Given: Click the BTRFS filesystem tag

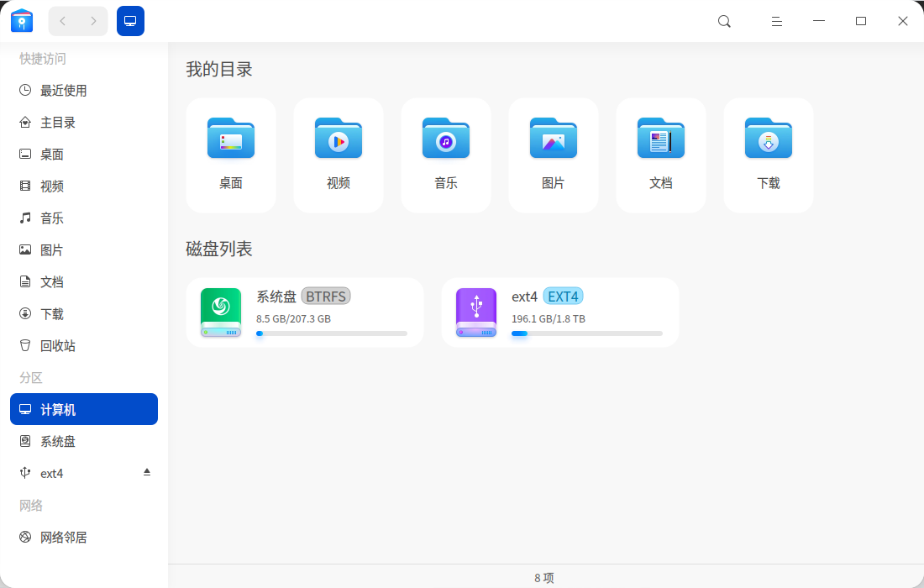Looking at the screenshot, I should tap(326, 296).
